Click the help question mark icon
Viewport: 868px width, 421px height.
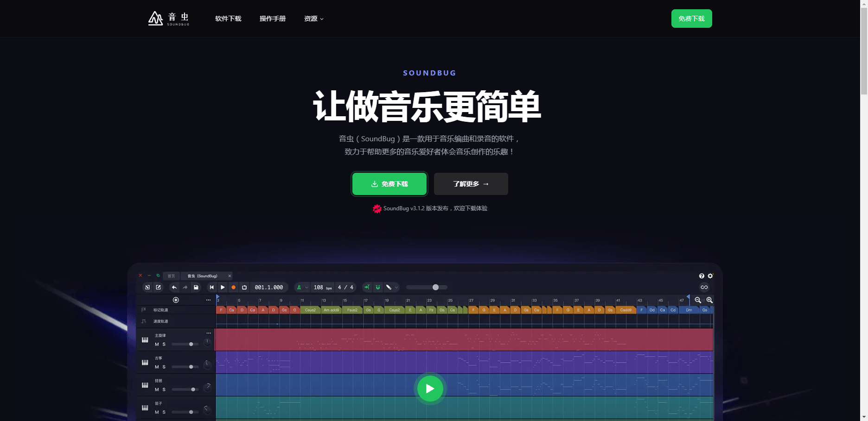[701, 276]
